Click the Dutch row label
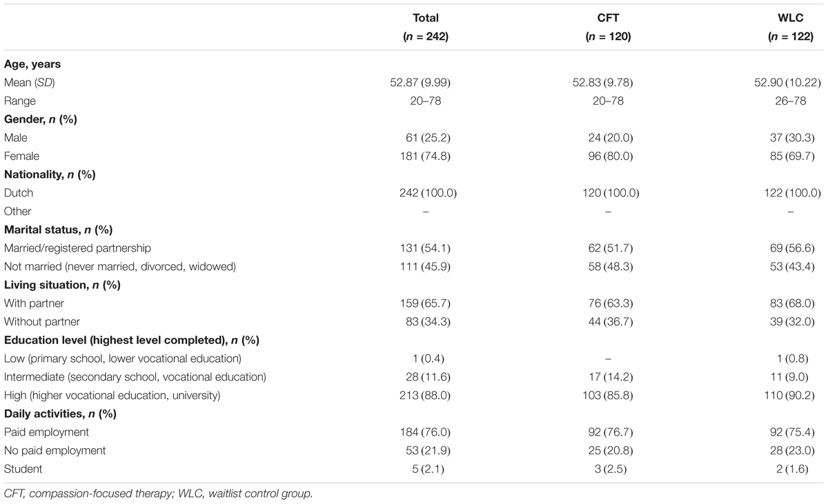The width and height of the screenshot is (828, 504). [17, 193]
